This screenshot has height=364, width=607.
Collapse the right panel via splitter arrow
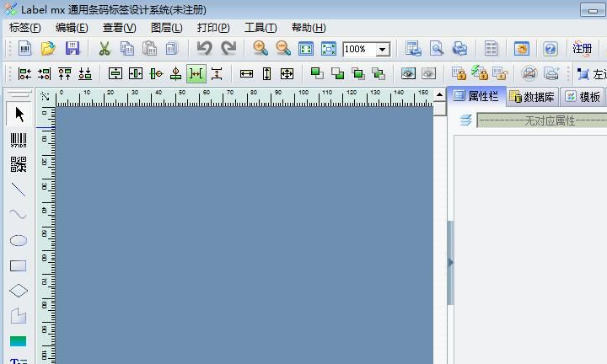450,263
